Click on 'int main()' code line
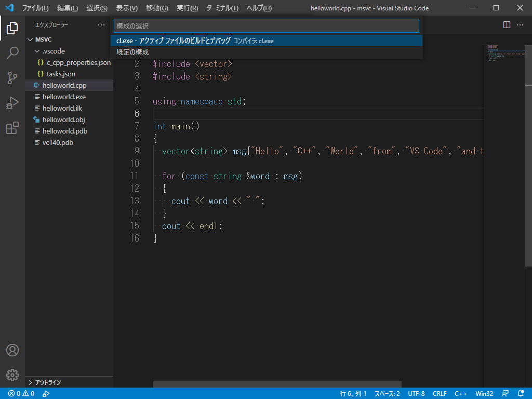 pos(177,126)
